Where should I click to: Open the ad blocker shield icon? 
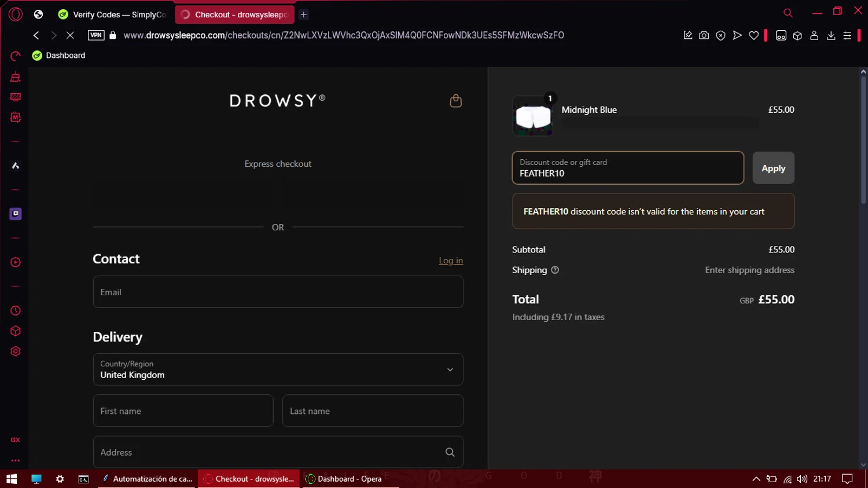(720, 35)
